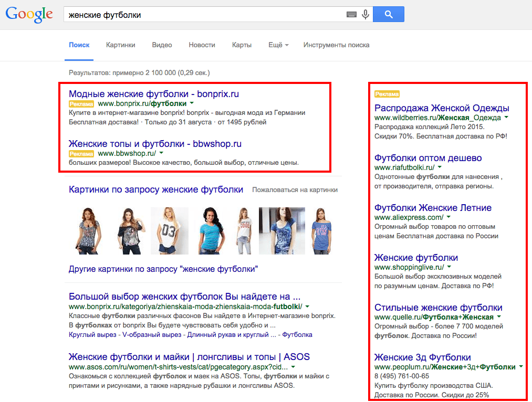Open result Большой выбор женских футболок
The height and width of the screenshot is (402, 532).
184,297
